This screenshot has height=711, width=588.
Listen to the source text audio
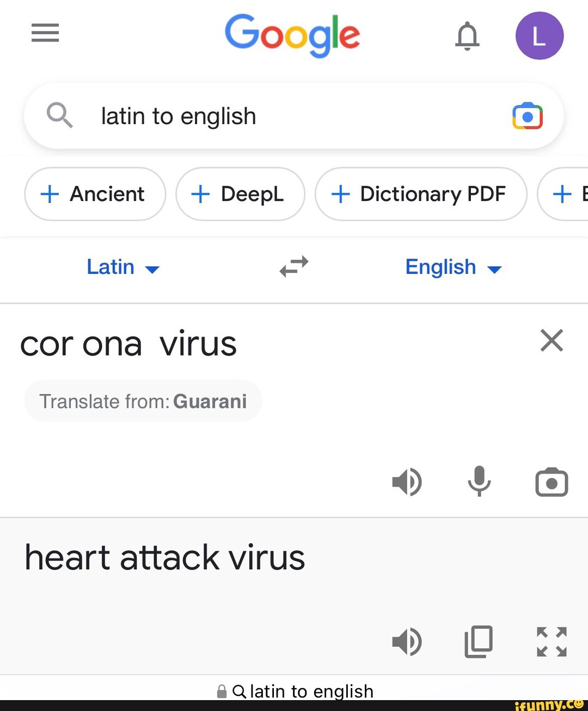(x=407, y=482)
